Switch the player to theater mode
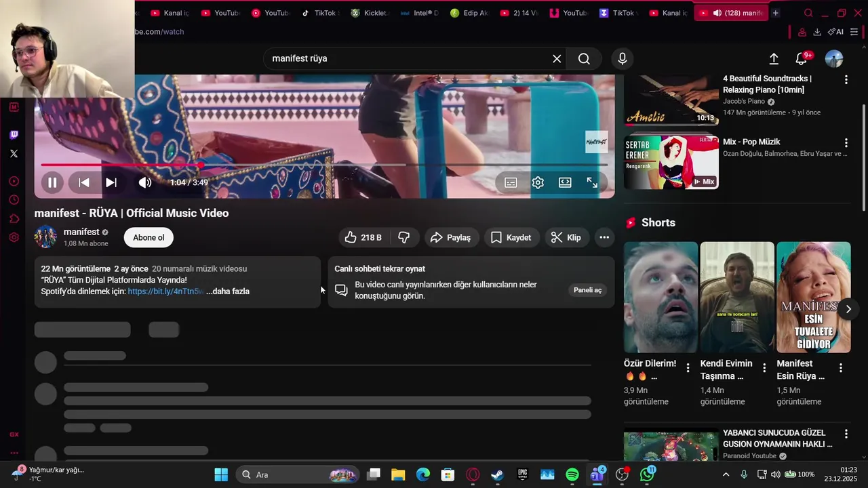Viewport: 868px width, 488px height. (565, 182)
